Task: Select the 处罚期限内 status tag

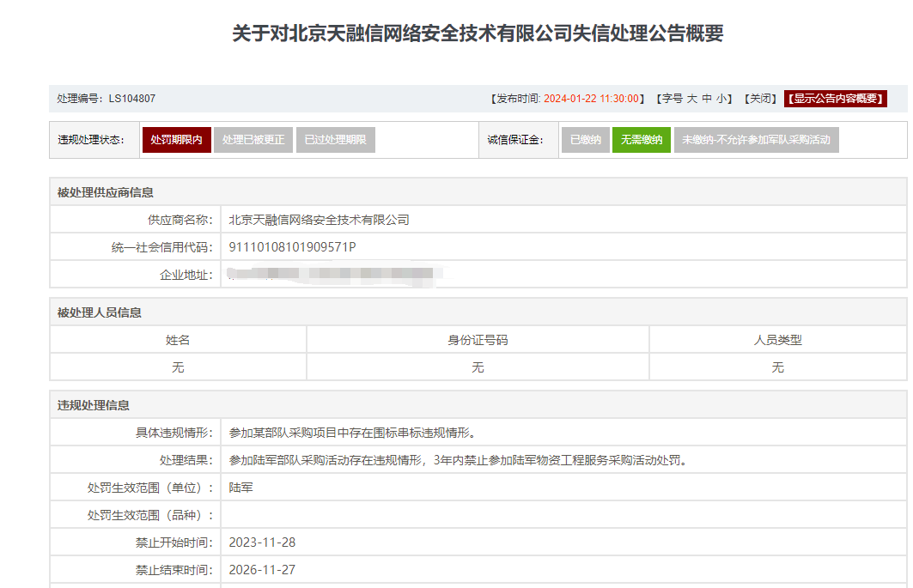Action: 176,140
